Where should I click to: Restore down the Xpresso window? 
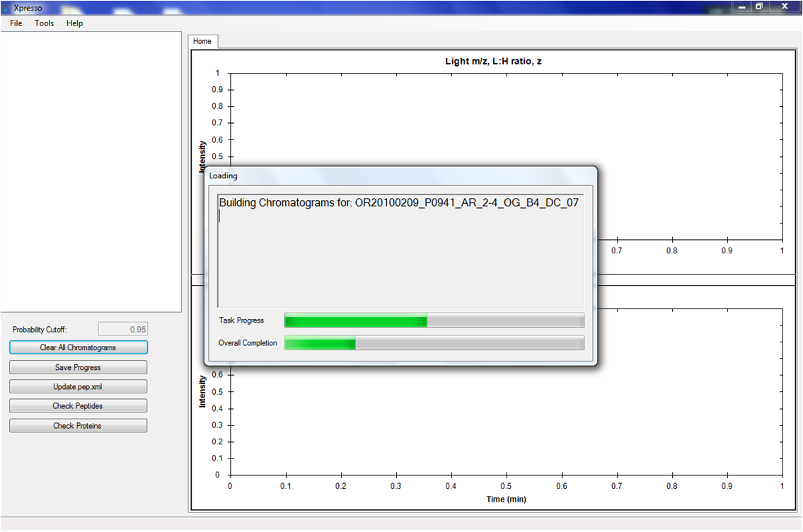coord(759,6)
